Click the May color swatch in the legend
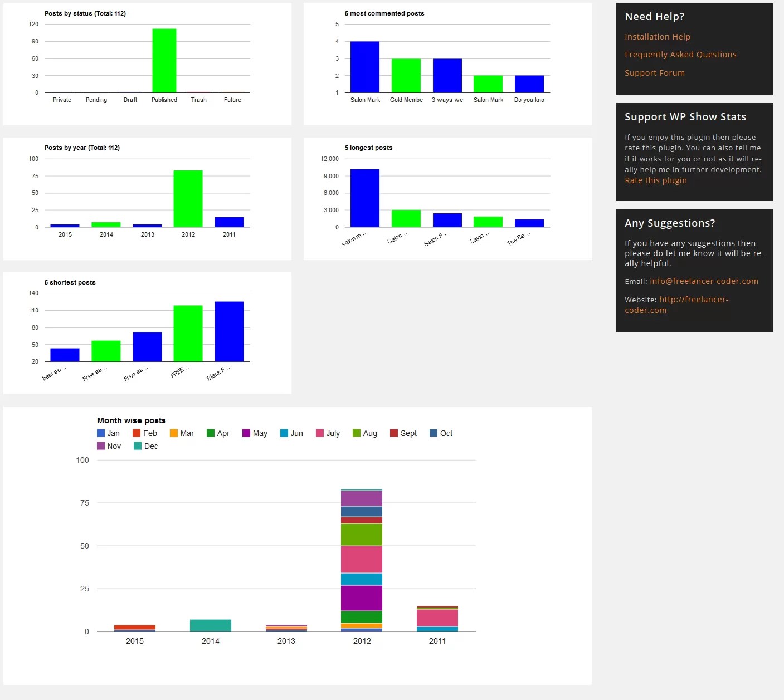Image resolution: width=784 pixels, height=700 pixels. pyautogui.click(x=245, y=433)
